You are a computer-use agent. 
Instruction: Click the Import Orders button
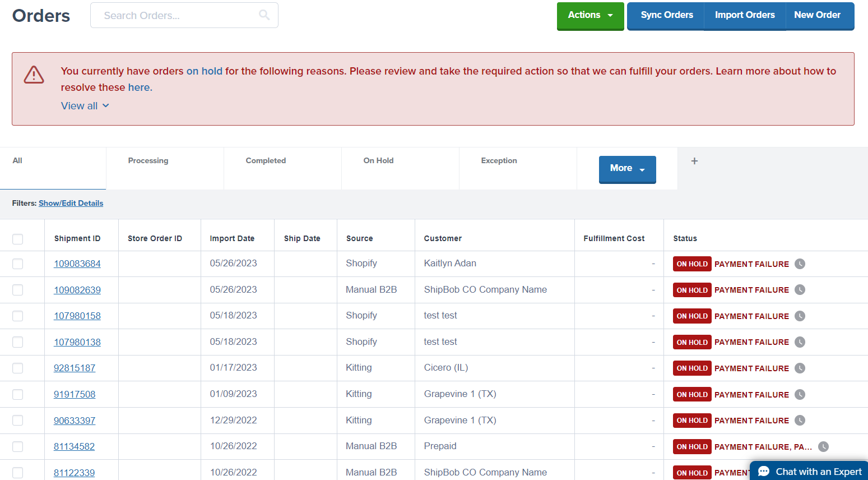tap(745, 16)
